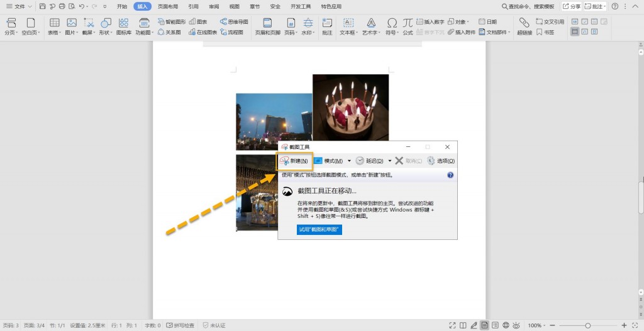The height and width of the screenshot is (331, 644).
Task: Click the Undo arrow icon
Action: coord(82,6)
